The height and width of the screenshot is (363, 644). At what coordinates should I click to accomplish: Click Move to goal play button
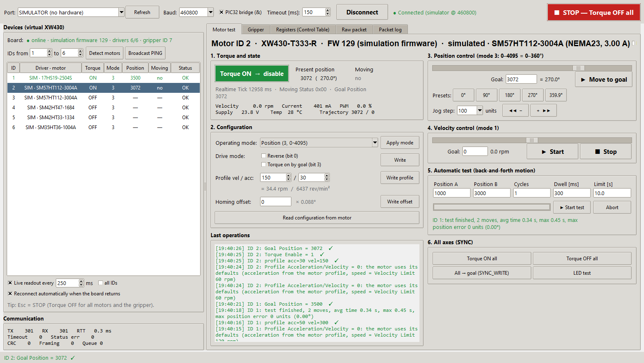[604, 80]
